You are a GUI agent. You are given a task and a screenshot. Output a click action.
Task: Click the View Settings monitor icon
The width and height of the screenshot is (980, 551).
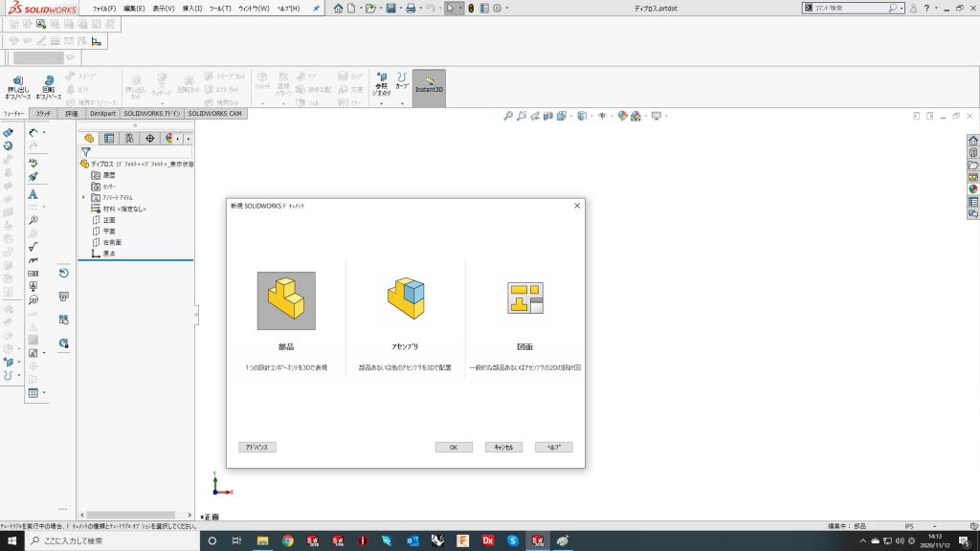coord(657,116)
